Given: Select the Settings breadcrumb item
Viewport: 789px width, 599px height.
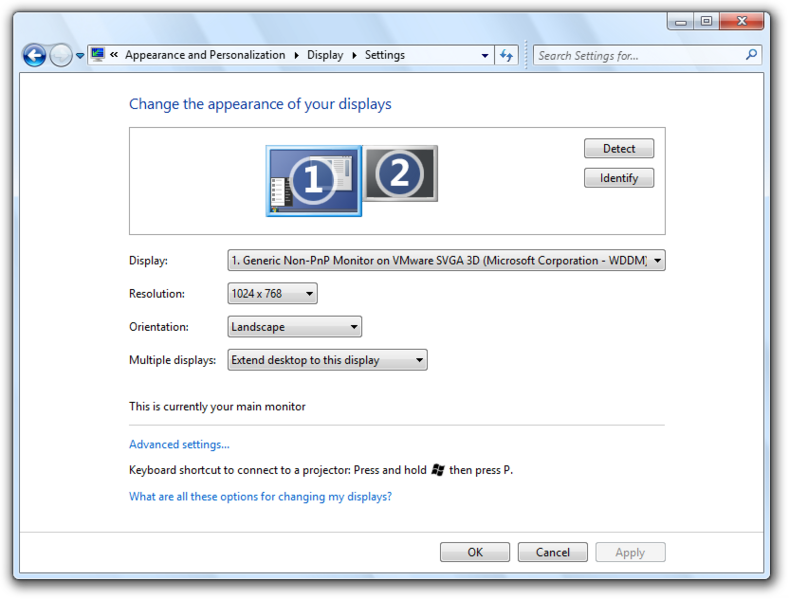Looking at the screenshot, I should [x=384, y=55].
